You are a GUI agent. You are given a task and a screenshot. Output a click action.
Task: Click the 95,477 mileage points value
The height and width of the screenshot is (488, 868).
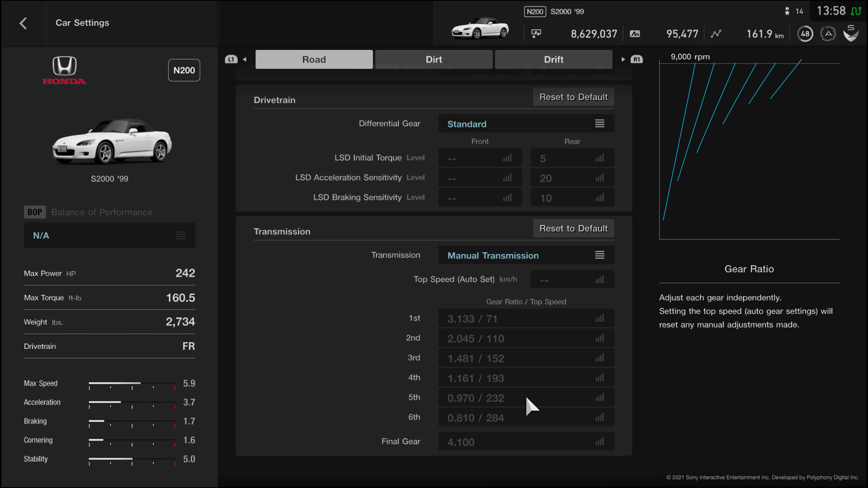coord(682,34)
